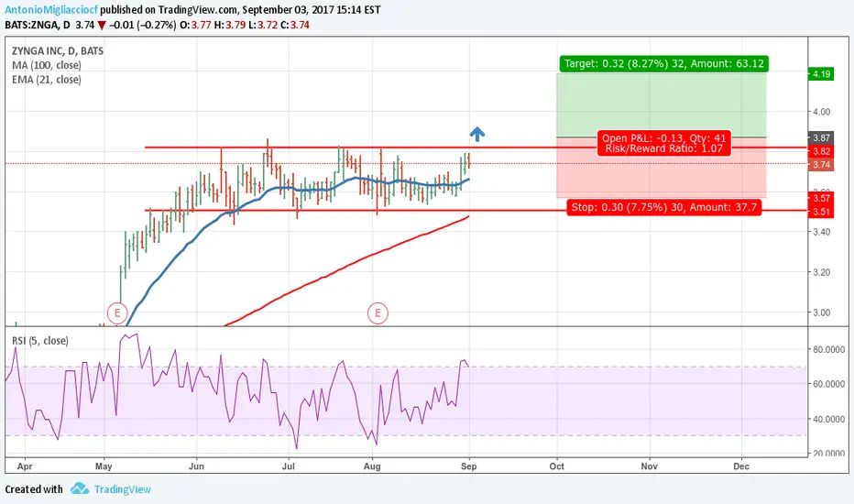854x504 pixels.
Task: Click the August earnings E marker
Action: point(378,313)
